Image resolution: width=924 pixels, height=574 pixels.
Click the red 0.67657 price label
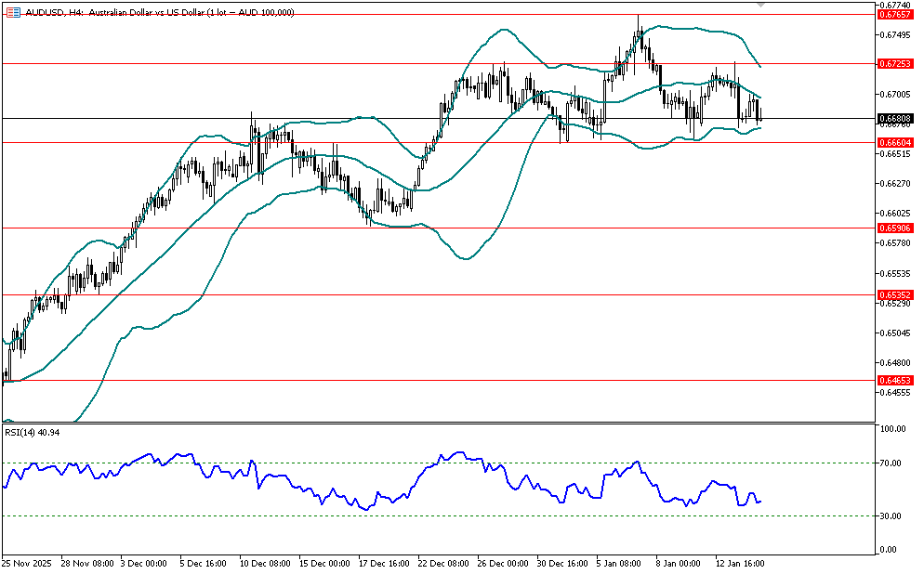(893, 15)
